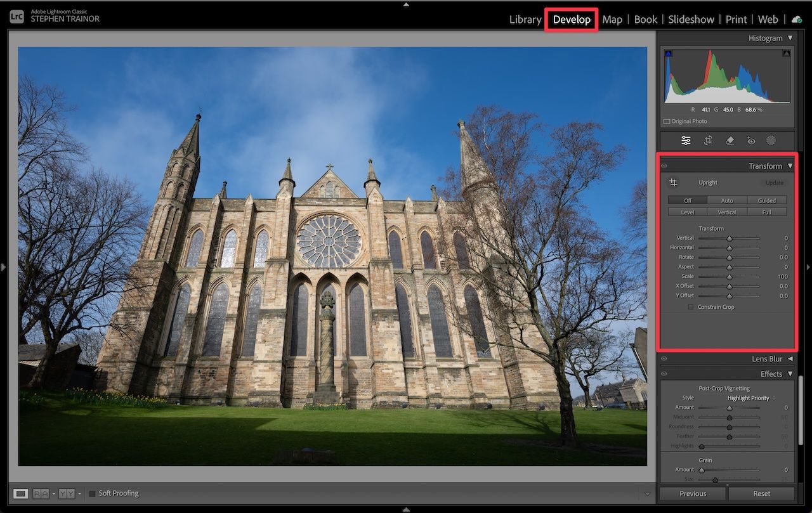Set Upright mode to Auto

point(727,200)
